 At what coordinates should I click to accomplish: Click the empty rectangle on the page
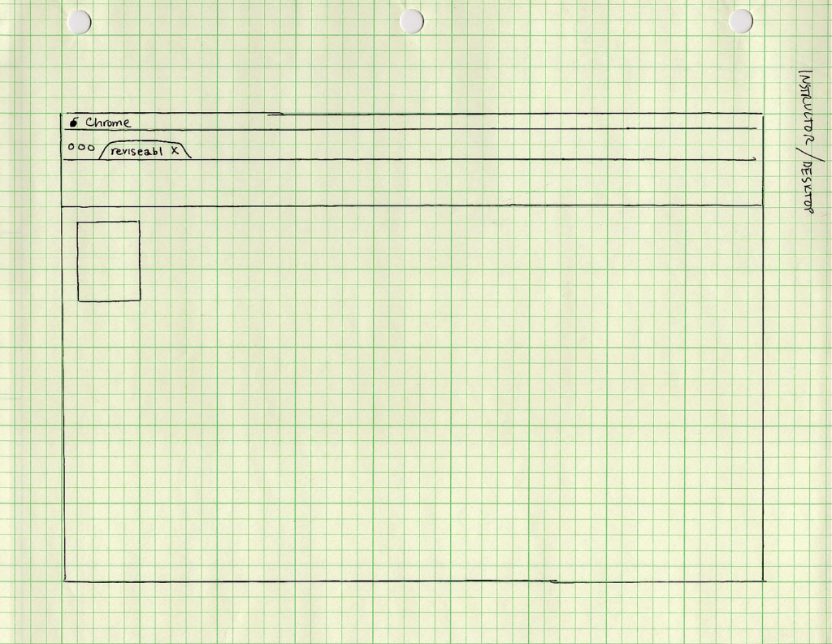click(109, 261)
